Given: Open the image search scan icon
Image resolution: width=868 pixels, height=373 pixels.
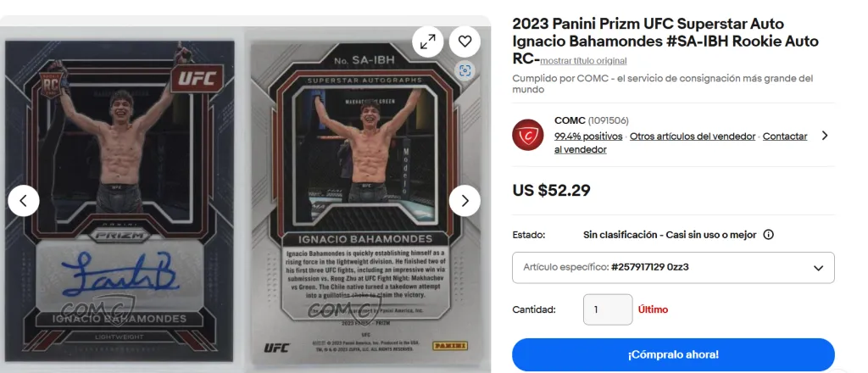Looking at the screenshot, I should 465,70.
